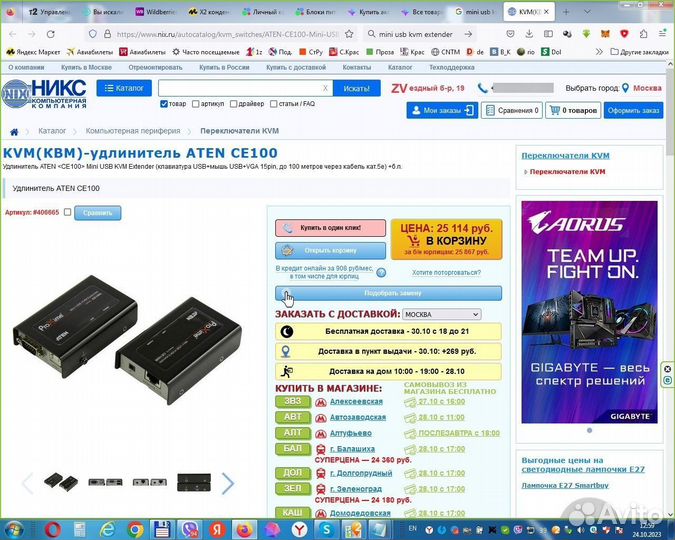Image resolution: width=675 pixels, height=540 pixels.
Task: Click the Сравнить button
Action: click(x=97, y=213)
